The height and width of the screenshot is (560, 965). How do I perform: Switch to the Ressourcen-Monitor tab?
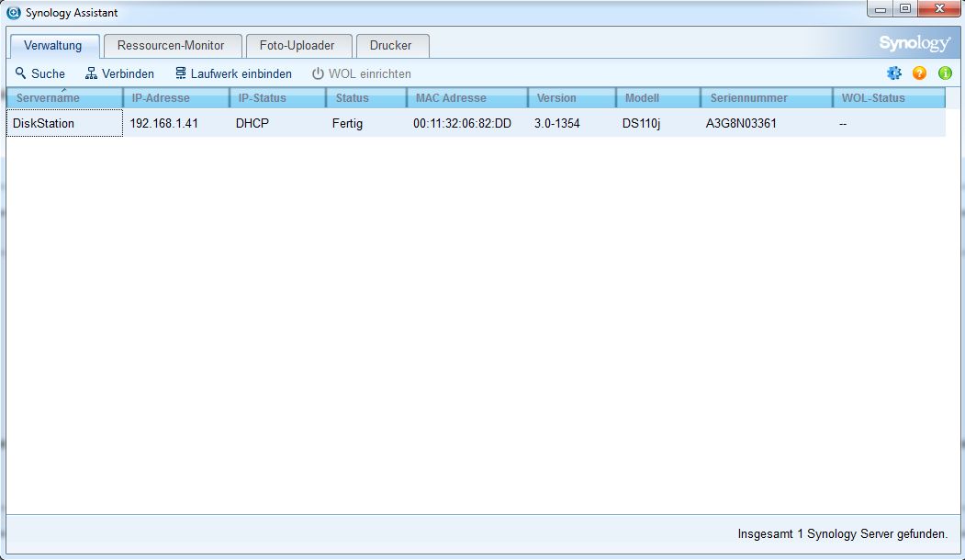[x=171, y=45]
